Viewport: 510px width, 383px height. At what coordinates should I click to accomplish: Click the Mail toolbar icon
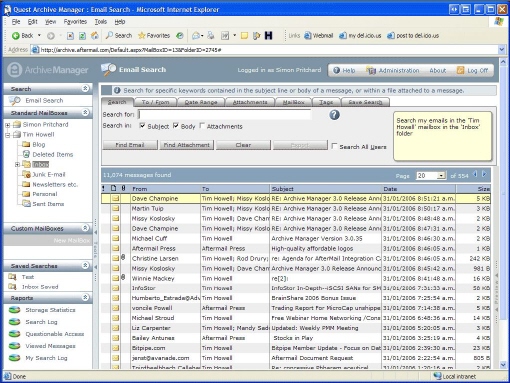click(197, 36)
